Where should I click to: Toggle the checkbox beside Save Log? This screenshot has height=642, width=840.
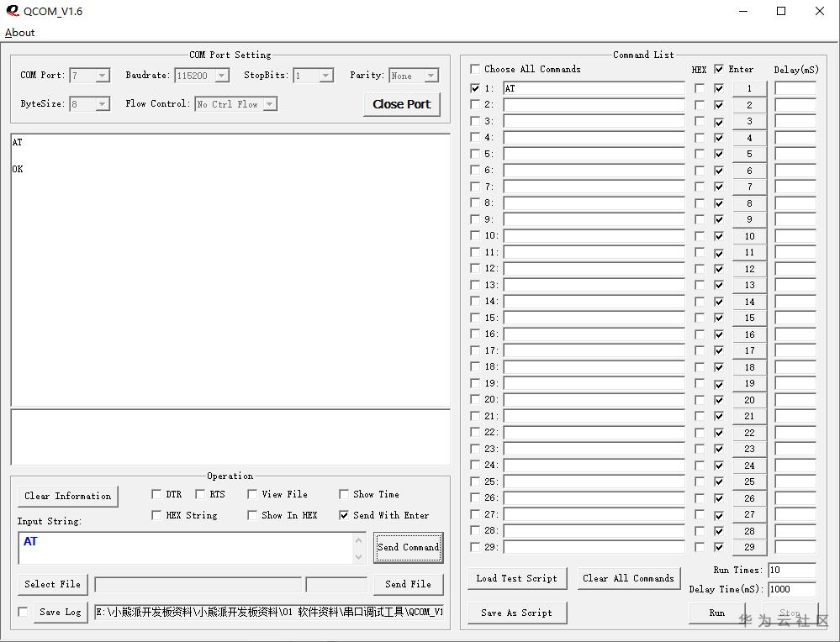pyautogui.click(x=23, y=612)
